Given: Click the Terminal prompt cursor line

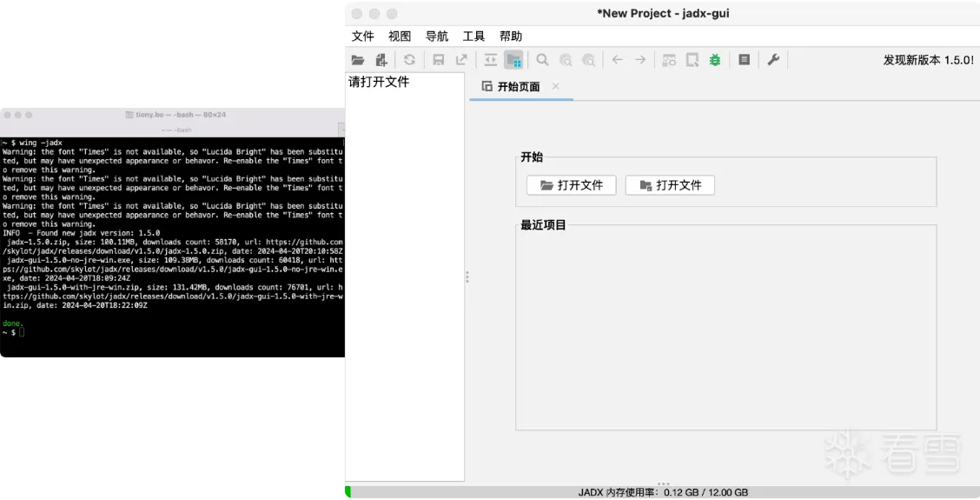Looking at the screenshot, I should [13, 332].
